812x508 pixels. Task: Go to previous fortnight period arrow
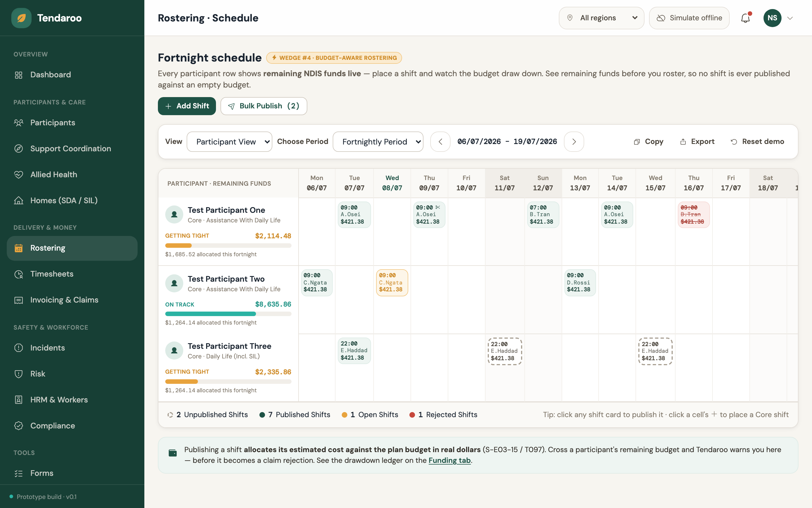tap(440, 142)
